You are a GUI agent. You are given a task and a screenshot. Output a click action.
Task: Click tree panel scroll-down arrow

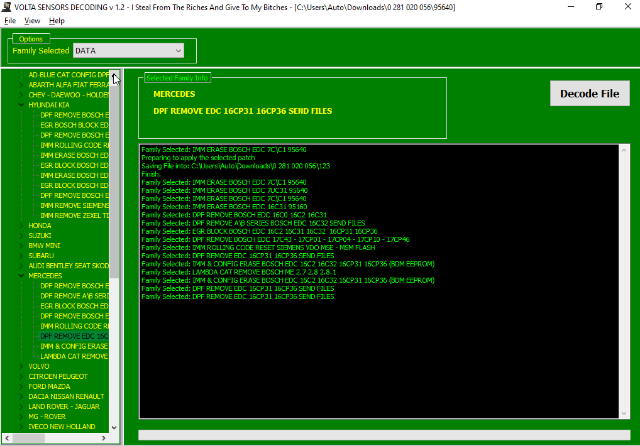pyautogui.click(x=114, y=428)
